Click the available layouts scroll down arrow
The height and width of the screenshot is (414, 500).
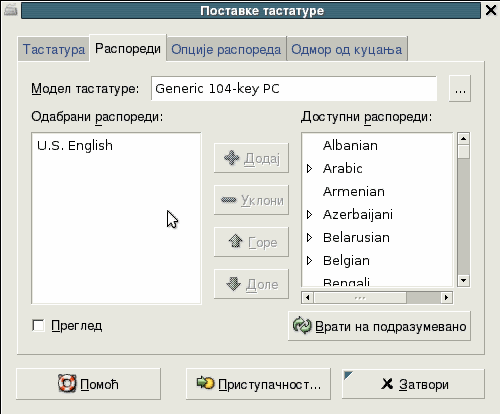coord(463,280)
